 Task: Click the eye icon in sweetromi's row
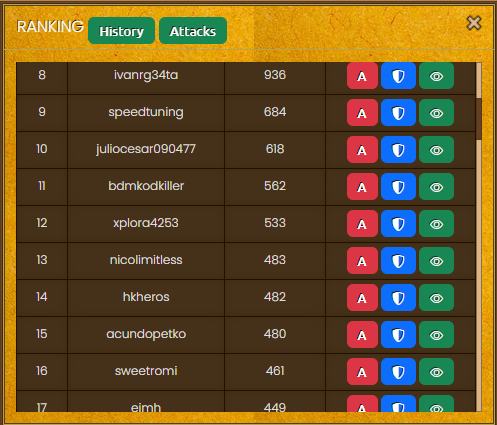point(436,372)
